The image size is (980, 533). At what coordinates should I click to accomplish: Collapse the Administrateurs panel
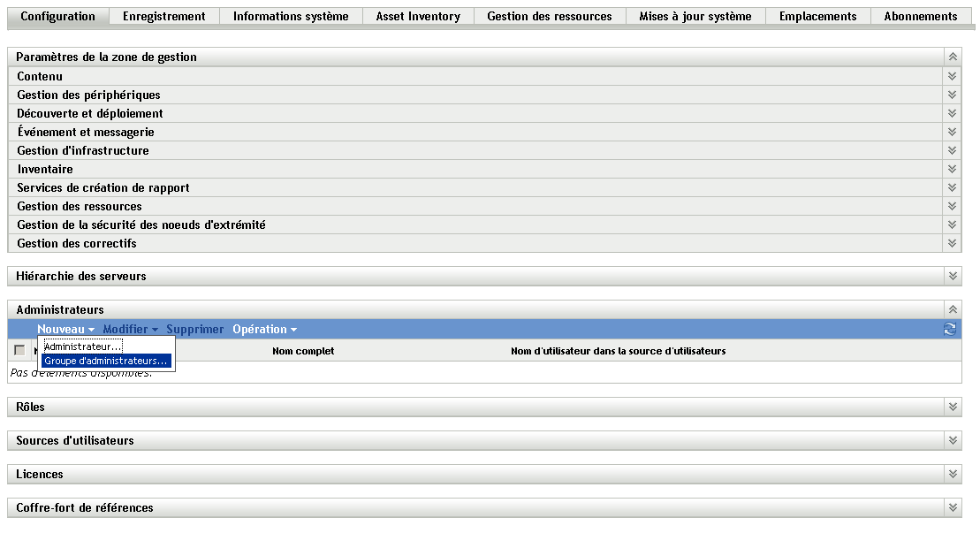click(952, 308)
